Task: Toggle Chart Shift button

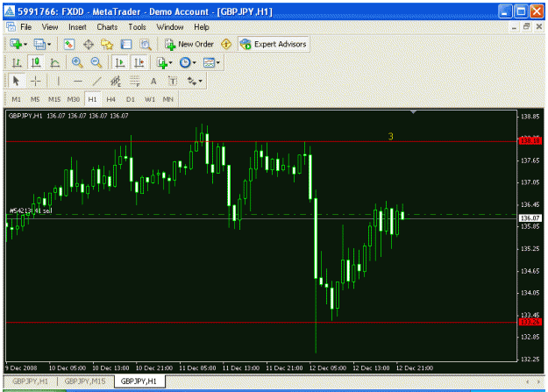Action: pos(139,63)
